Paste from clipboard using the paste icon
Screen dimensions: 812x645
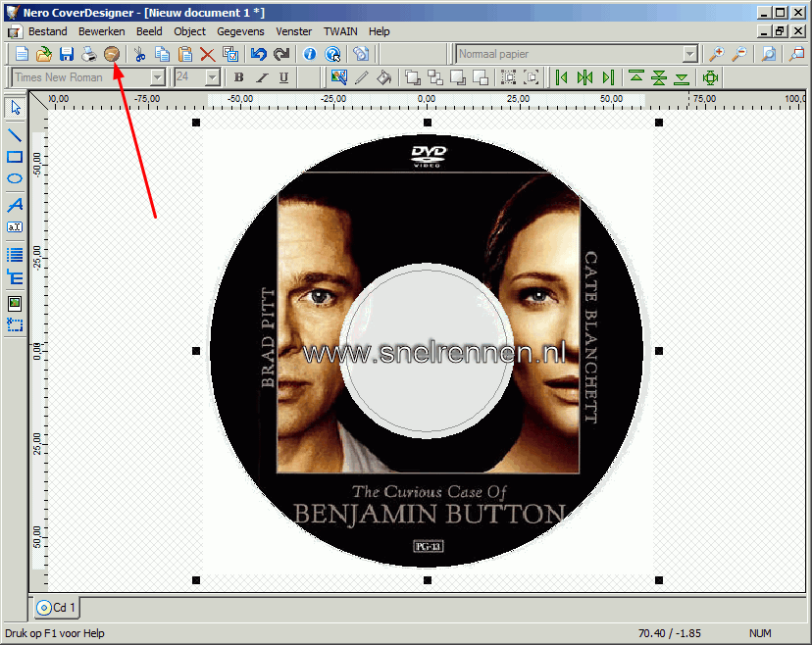pos(185,54)
